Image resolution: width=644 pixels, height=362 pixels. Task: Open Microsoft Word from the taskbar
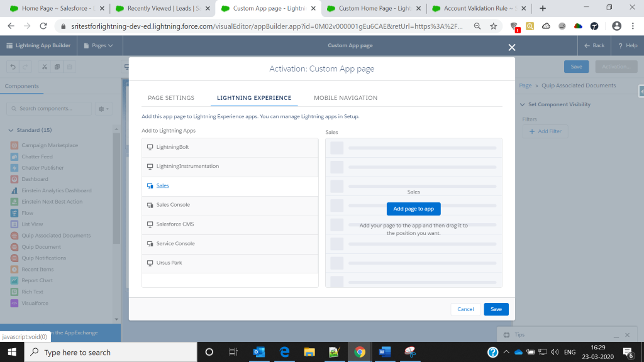point(384,352)
